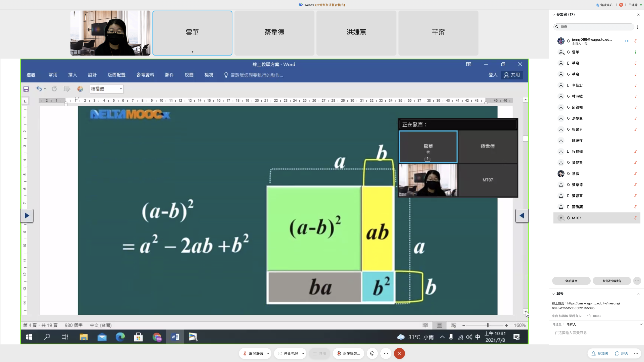
Task: Click the mute all button
Action: pyautogui.click(x=571, y=281)
